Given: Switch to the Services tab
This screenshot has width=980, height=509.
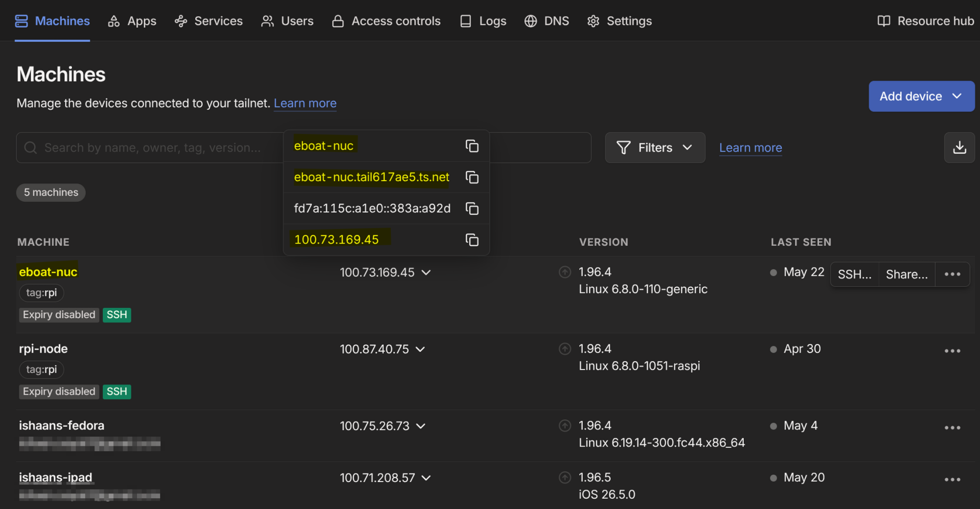Looking at the screenshot, I should 208,21.
